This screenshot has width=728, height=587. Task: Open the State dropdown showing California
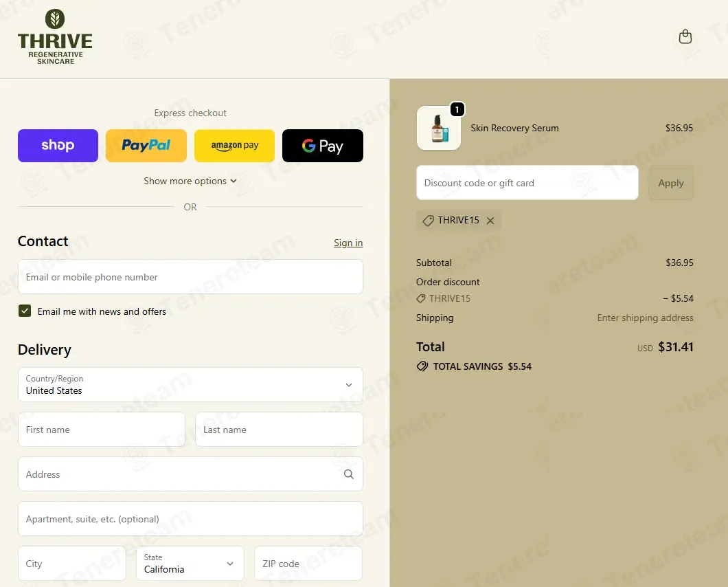[190, 564]
